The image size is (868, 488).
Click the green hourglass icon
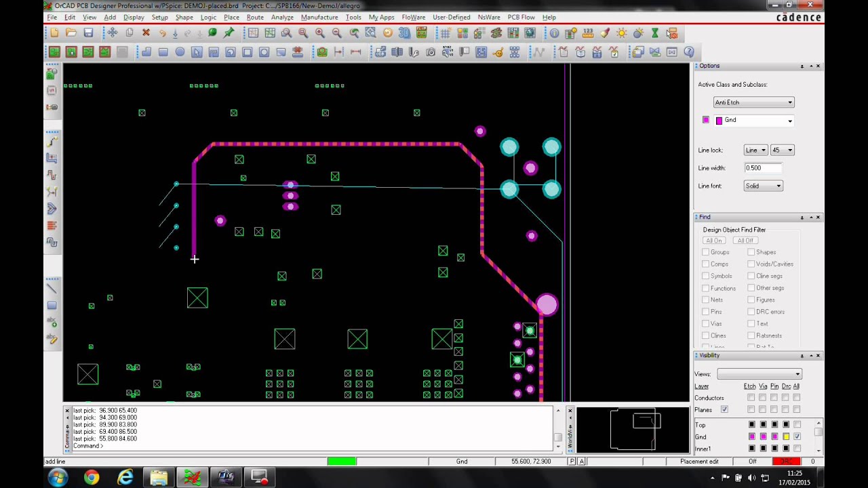tap(655, 33)
